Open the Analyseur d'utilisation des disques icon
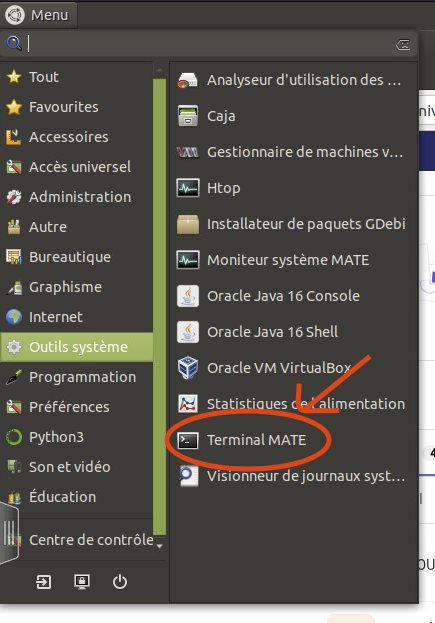Screen dimensions: 435x623 click(188, 80)
